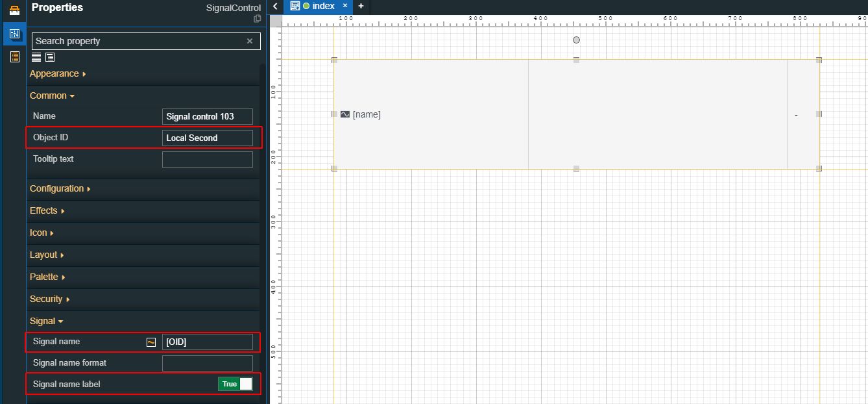Edit the Object ID field Local Second
The width and height of the screenshot is (868, 404).
(x=208, y=138)
